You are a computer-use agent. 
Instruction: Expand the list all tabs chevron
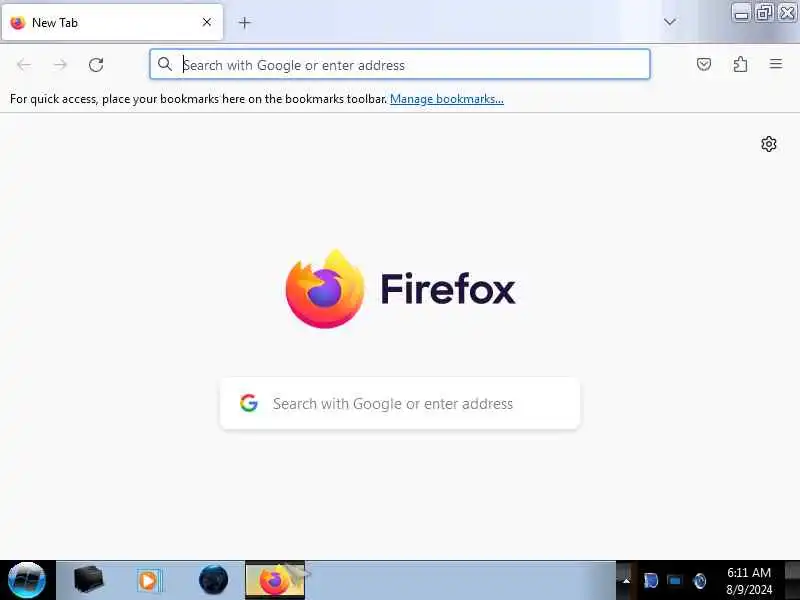[670, 22]
